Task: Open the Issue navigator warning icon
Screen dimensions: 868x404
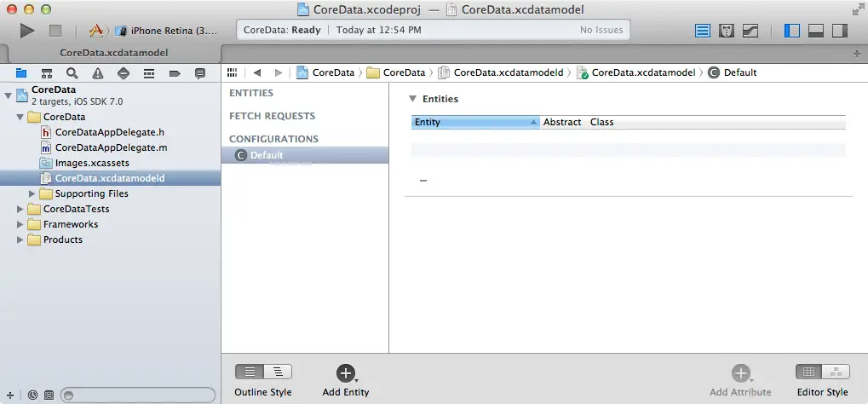Action: [x=98, y=73]
